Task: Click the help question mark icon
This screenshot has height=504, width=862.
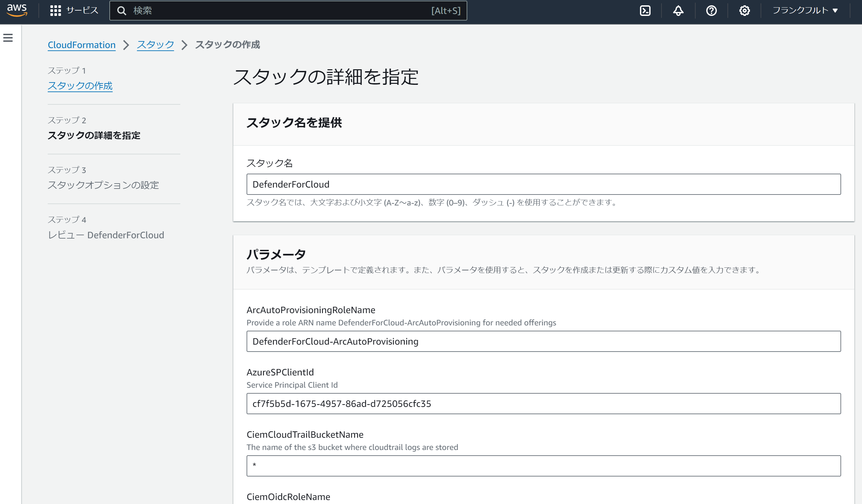Action: click(711, 11)
